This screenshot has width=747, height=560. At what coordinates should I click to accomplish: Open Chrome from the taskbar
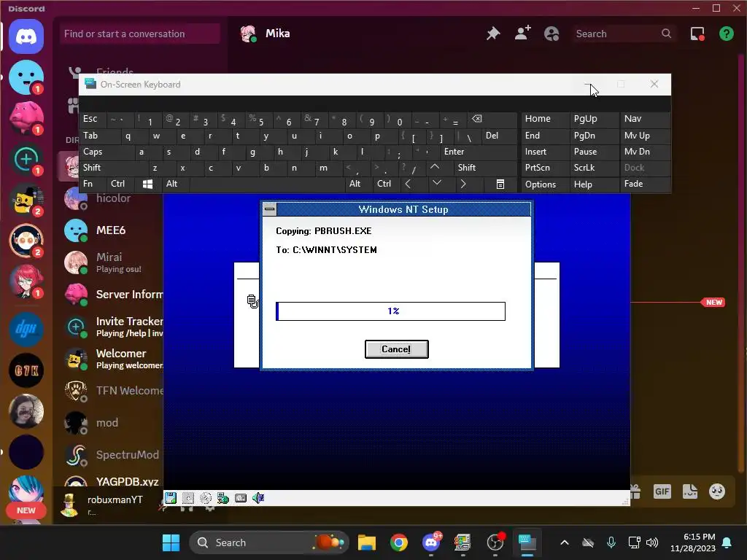[399, 542]
